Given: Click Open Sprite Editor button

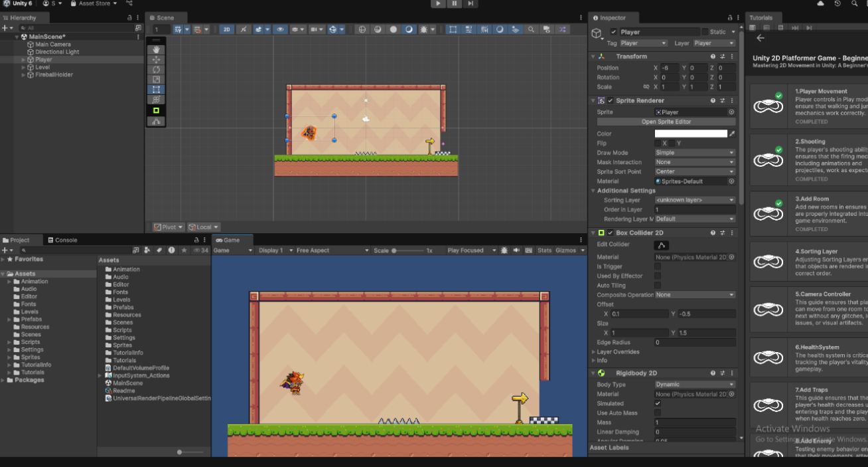Looking at the screenshot, I should 666,122.
